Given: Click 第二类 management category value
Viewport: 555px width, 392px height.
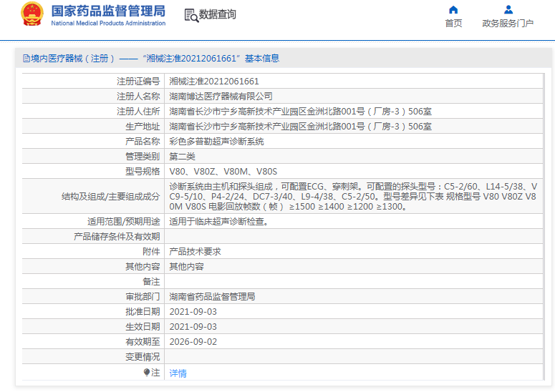Looking at the screenshot, I should [x=183, y=156].
